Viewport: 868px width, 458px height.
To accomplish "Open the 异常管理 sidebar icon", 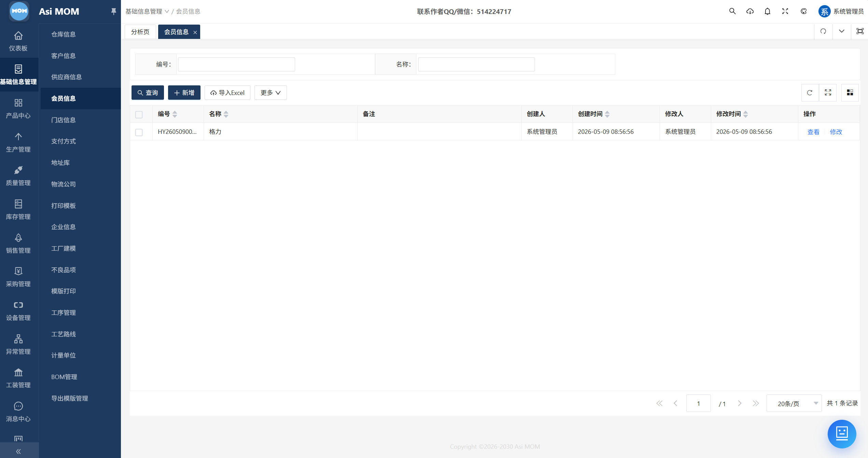I will (x=18, y=339).
